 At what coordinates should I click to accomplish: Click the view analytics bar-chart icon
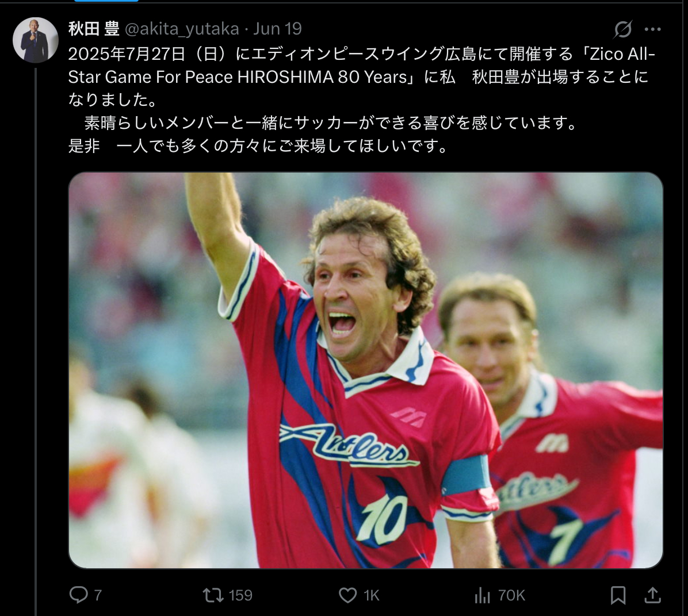tap(482, 595)
